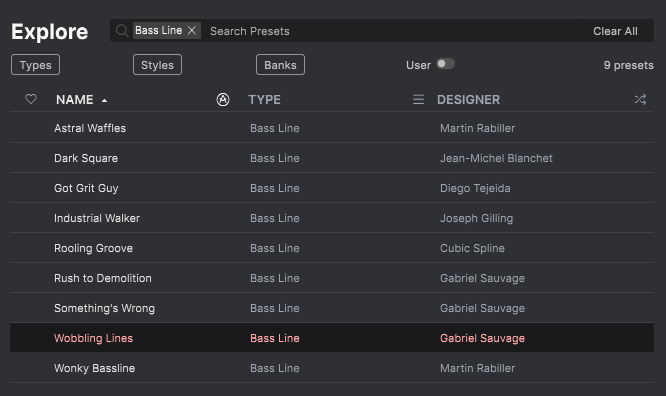Select the Wobbling Lines preset
Screen dimensions: 666x396
(x=332, y=338)
